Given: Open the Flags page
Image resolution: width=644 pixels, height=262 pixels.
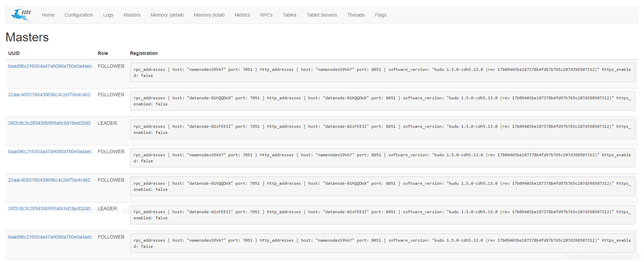Looking at the screenshot, I should [381, 15].
